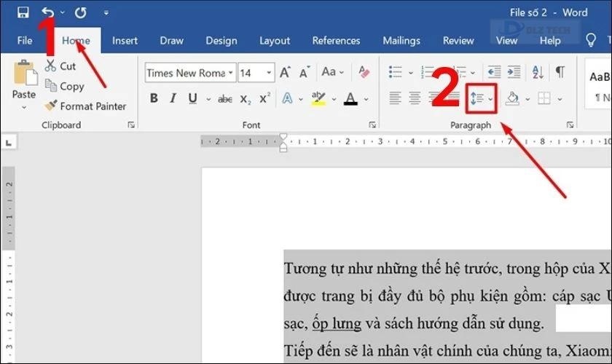
Task: Open font color dropdown arrow
Action: click(366, 99)
